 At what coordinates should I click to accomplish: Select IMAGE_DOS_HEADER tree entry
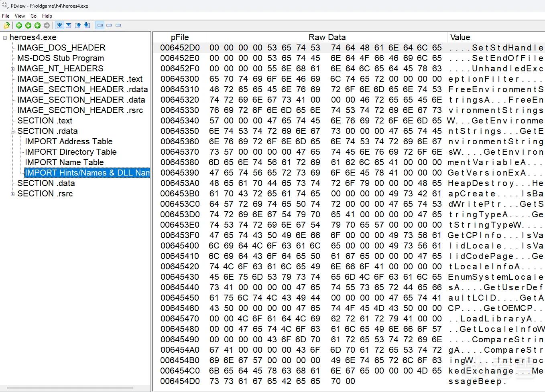(61, 48)
